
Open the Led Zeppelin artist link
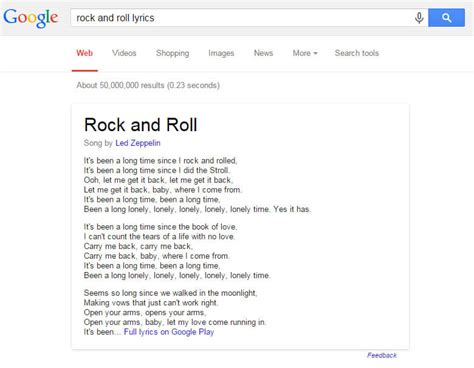[x=138, y=143]
